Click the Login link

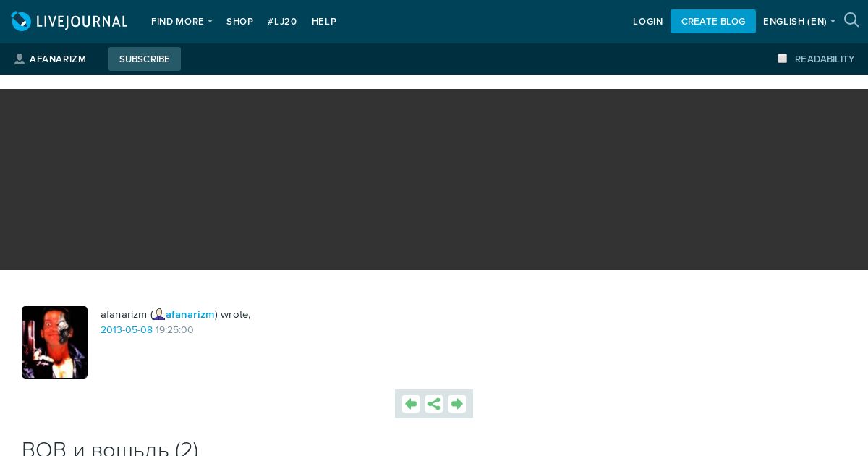648,22
